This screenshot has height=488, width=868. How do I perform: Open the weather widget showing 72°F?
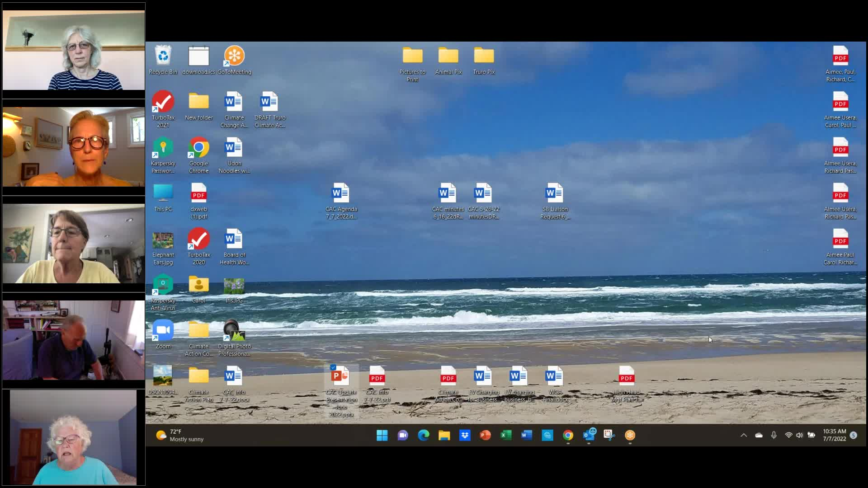180,435
